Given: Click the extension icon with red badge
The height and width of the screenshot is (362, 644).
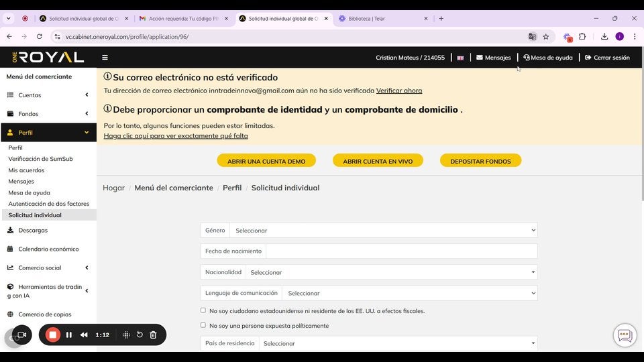Looking at the screenshot, I should click(568, 37).
